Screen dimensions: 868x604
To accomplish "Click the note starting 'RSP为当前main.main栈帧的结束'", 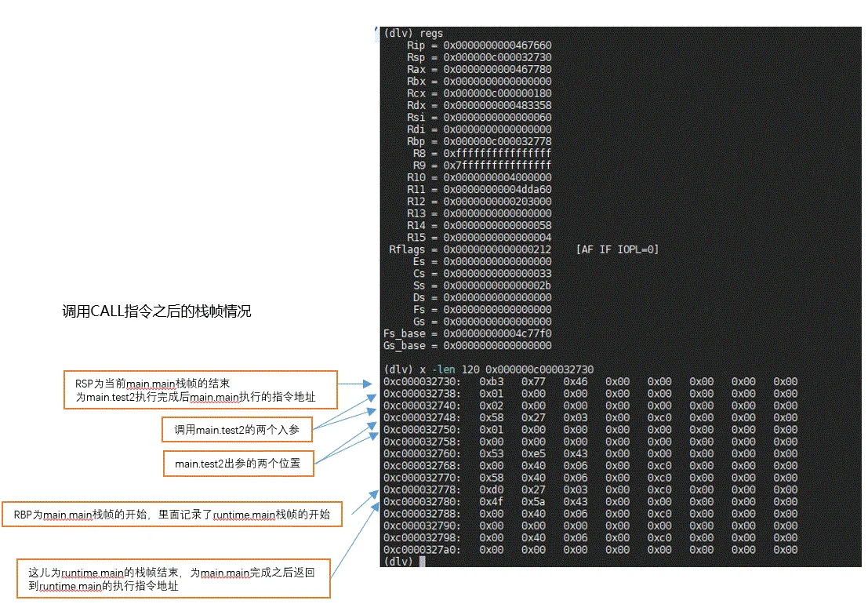I will pyautogui.click(x=201, y=391).
